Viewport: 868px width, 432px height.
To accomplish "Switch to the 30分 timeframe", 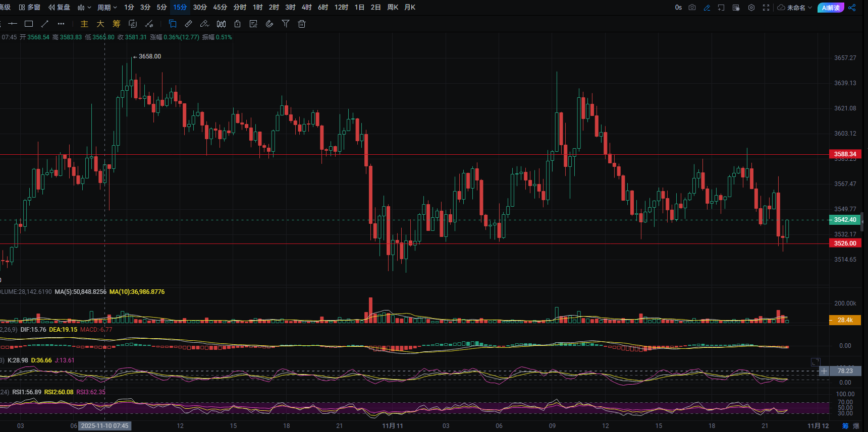I will point(200,8).
